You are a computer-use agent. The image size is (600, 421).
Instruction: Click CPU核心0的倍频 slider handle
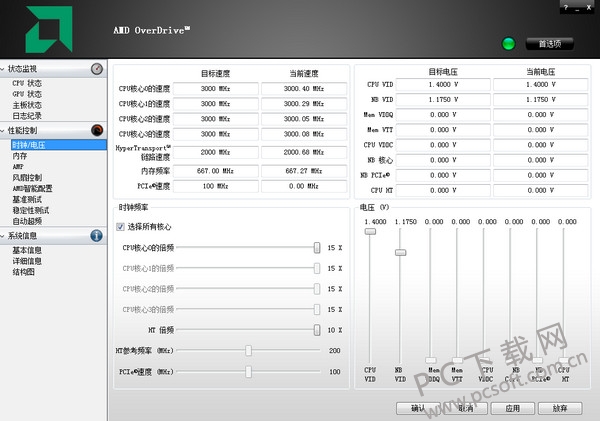317,248
